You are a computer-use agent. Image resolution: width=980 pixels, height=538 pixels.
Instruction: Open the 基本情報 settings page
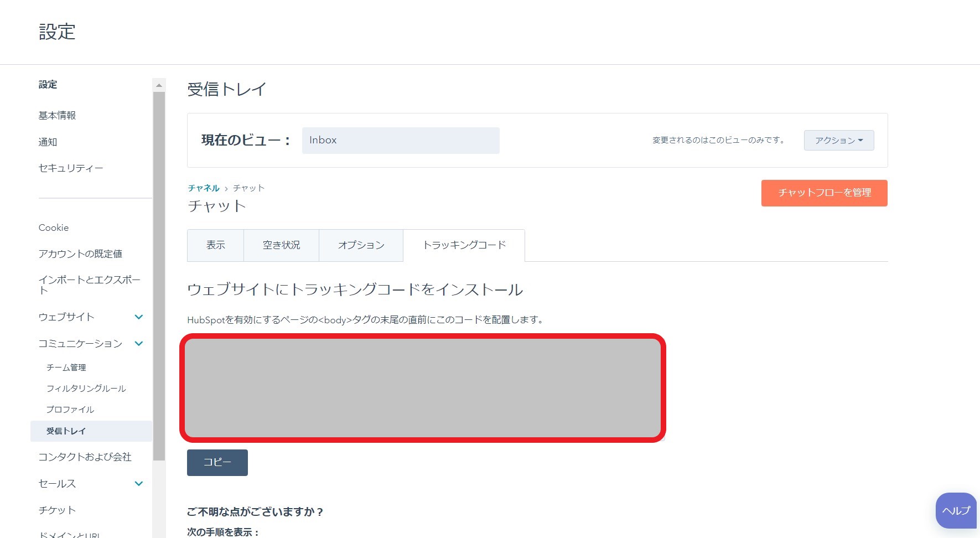57,115
